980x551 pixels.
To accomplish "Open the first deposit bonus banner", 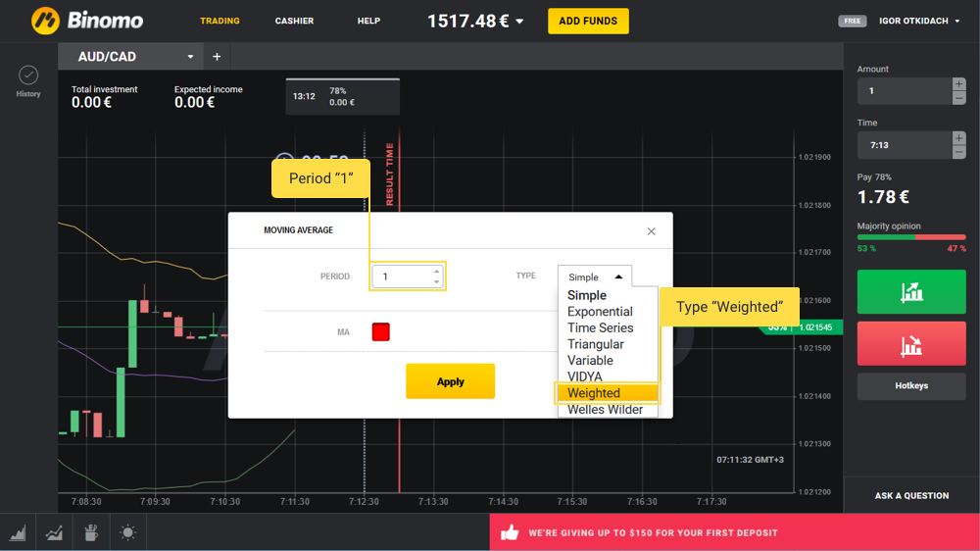I will point(734,533).
